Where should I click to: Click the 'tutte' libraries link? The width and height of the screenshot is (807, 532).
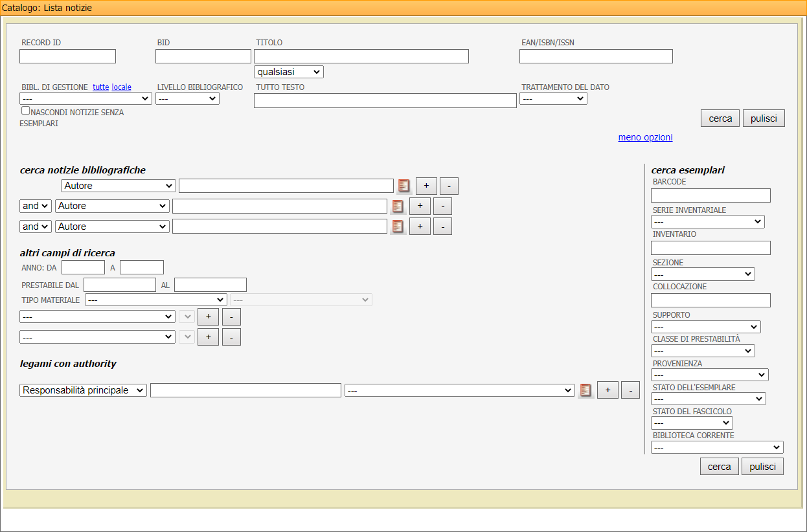[x=101, y=87]
